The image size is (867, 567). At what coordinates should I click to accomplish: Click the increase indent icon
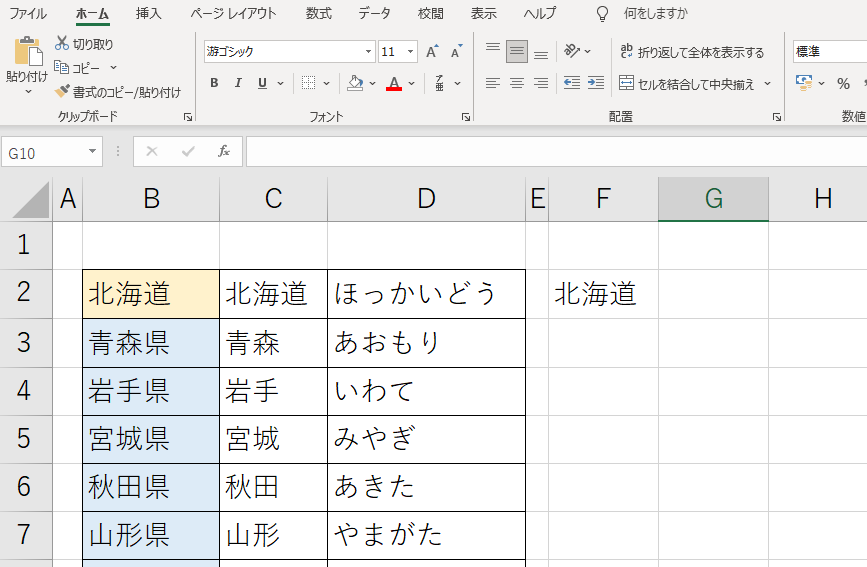tap(596, 83)
